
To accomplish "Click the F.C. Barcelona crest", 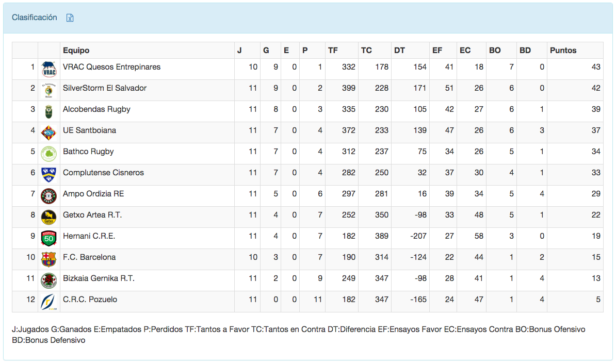I will tap(48, 258).
